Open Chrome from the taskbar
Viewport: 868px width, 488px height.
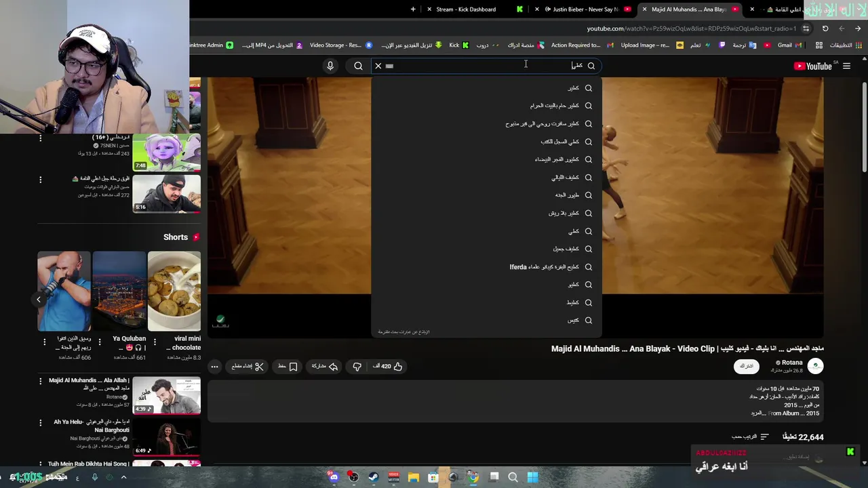473,477
